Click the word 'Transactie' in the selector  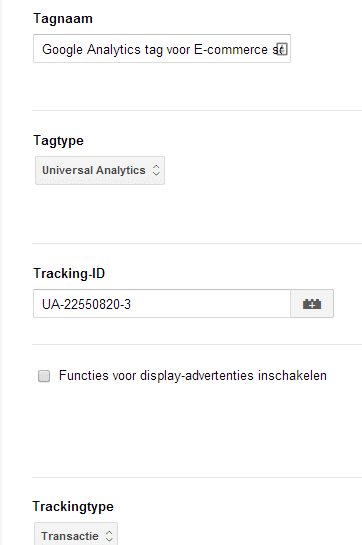pyautogui.click(x=70, y=536)
